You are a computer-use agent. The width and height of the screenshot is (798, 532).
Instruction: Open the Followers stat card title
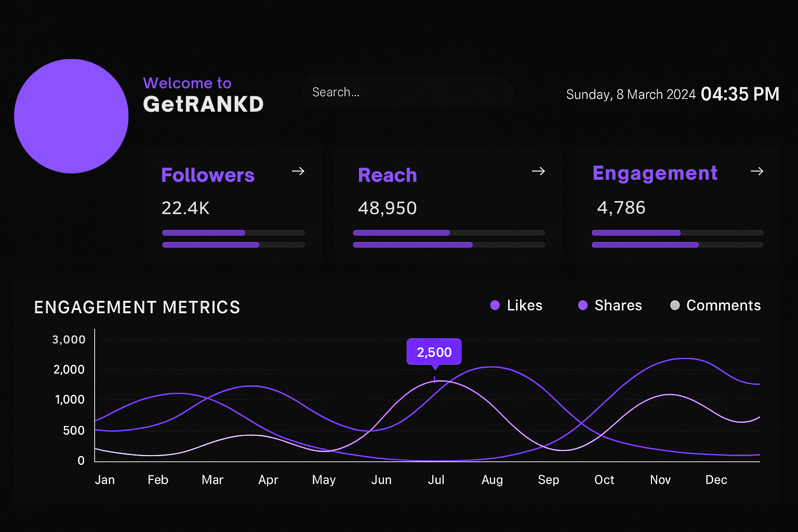(208, 175)
